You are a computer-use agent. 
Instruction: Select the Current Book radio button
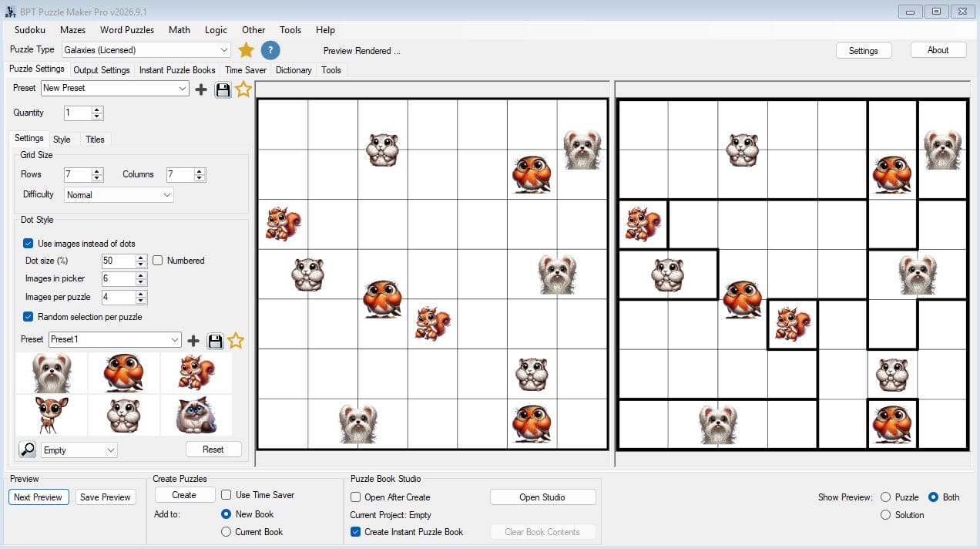tap(227, 532)
